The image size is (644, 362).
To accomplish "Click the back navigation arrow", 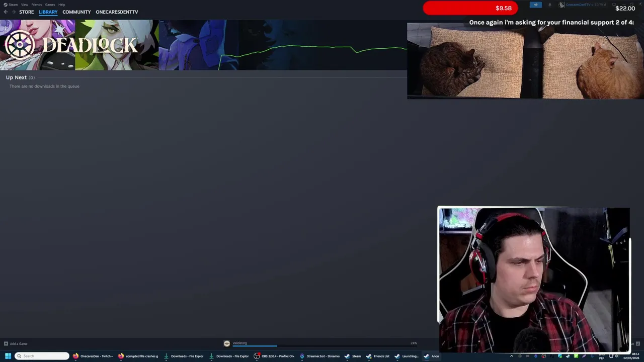I will (6, 12).
